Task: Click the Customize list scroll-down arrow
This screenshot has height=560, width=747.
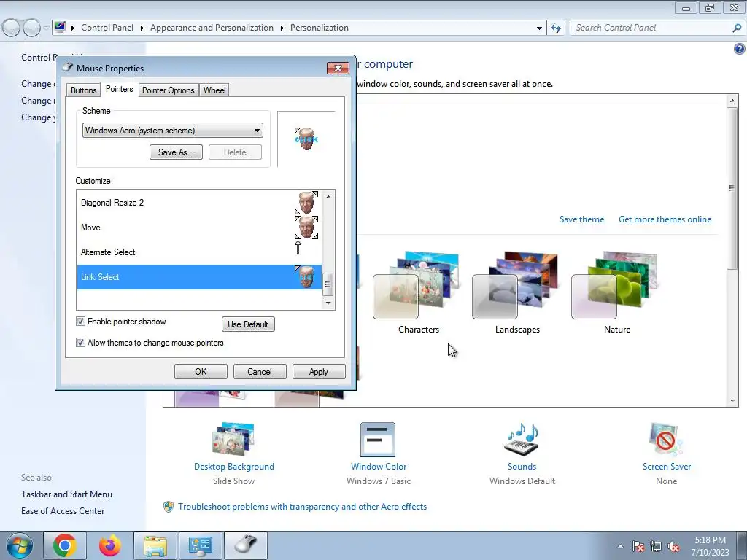Action: (328, 303)
